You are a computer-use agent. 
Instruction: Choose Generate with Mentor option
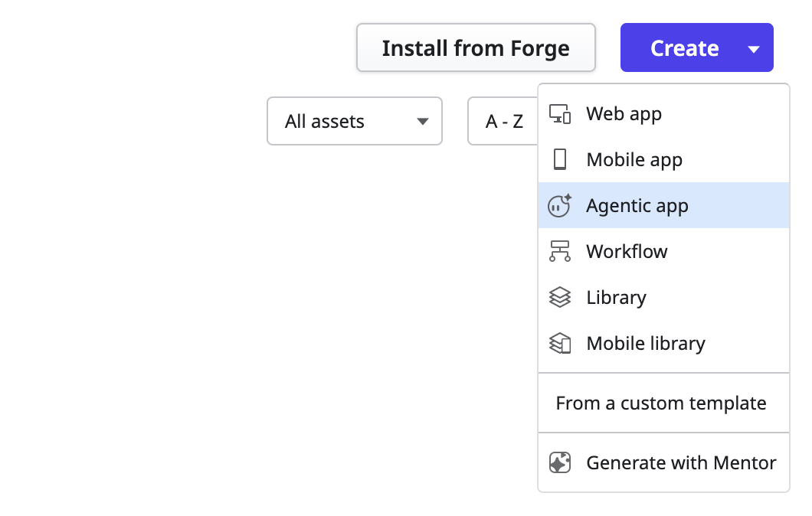[664, 462]
